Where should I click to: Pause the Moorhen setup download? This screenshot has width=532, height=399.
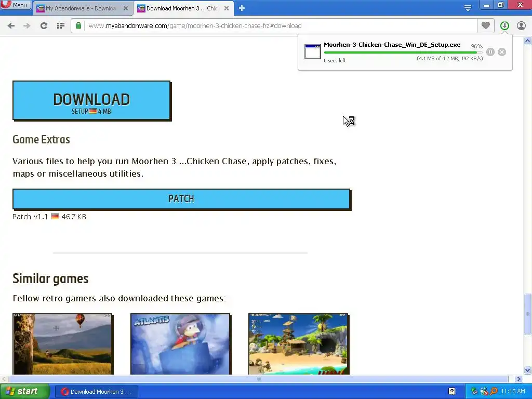tap(490, 52)
